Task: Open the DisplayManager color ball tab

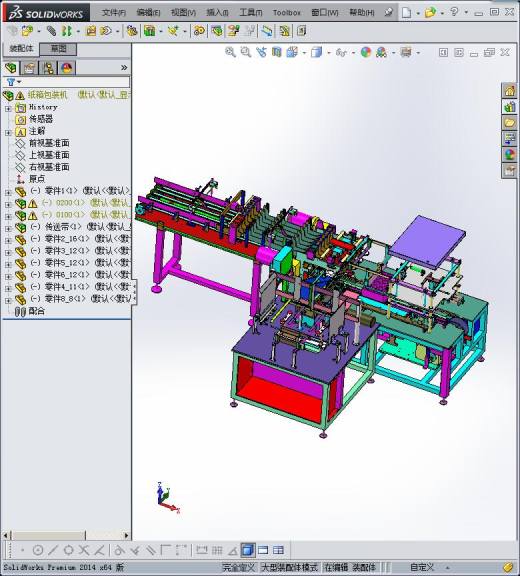Action: (66, 68)
